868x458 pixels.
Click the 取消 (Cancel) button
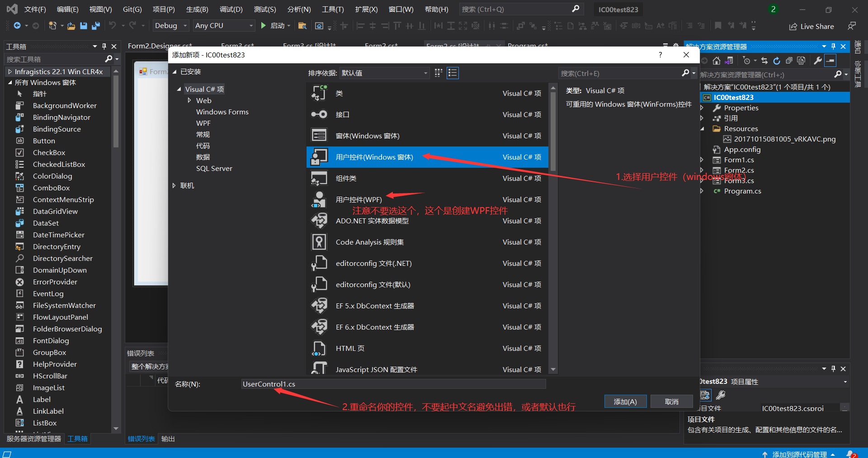[x=672, y=401]
